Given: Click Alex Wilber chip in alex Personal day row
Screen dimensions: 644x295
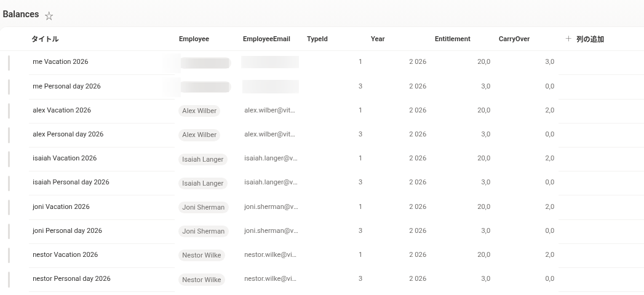Looking at the screenshot, I should tap(199, 135).
